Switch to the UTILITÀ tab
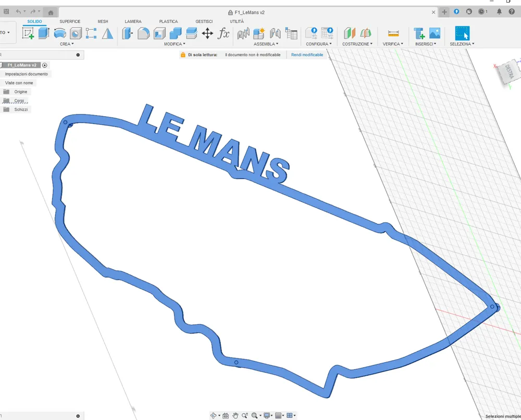Viewport: 521px width, 420px height. 237,21
